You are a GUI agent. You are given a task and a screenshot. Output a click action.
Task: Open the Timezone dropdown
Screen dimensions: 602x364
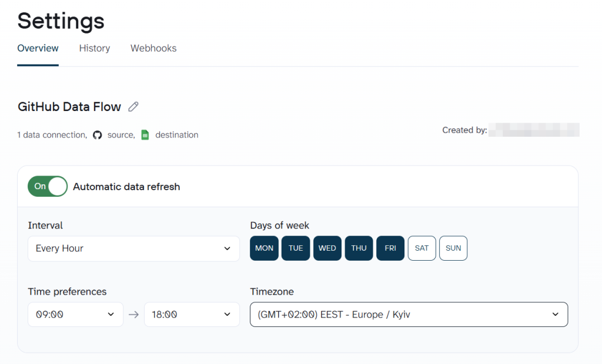pyautogui.click(x=409, y=314)
